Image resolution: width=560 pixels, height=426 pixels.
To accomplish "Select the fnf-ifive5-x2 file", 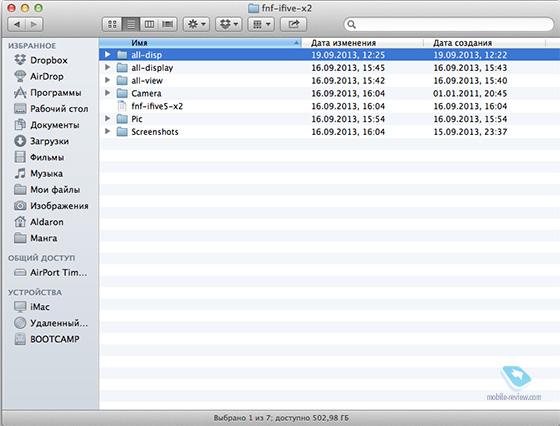I will tap(157, 106).
